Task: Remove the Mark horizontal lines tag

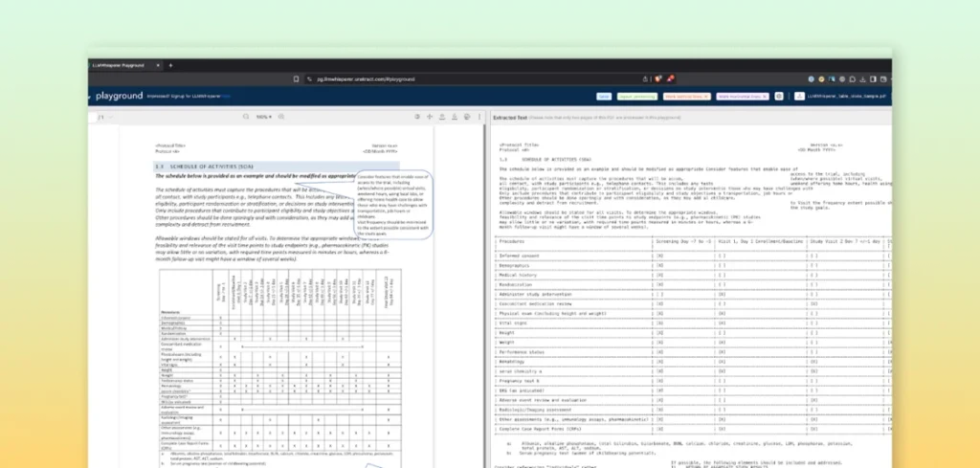Action: point(763,97)
